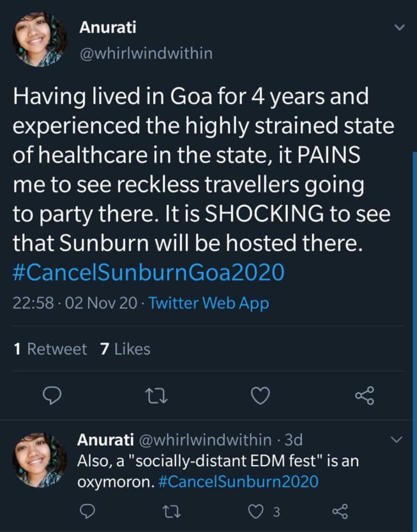Open the main tweet's options chevron
This screenshot has width=417, height=532.
[399, 27]
